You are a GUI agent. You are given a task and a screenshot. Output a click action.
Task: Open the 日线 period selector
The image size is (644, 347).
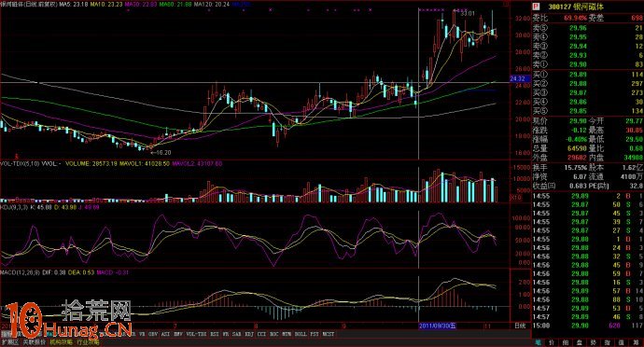pos(520,326)
